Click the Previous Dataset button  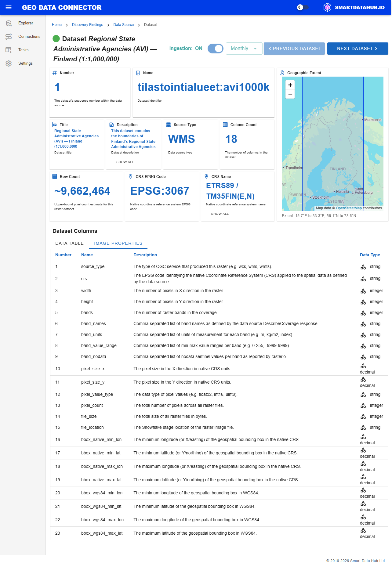[294, 49]
